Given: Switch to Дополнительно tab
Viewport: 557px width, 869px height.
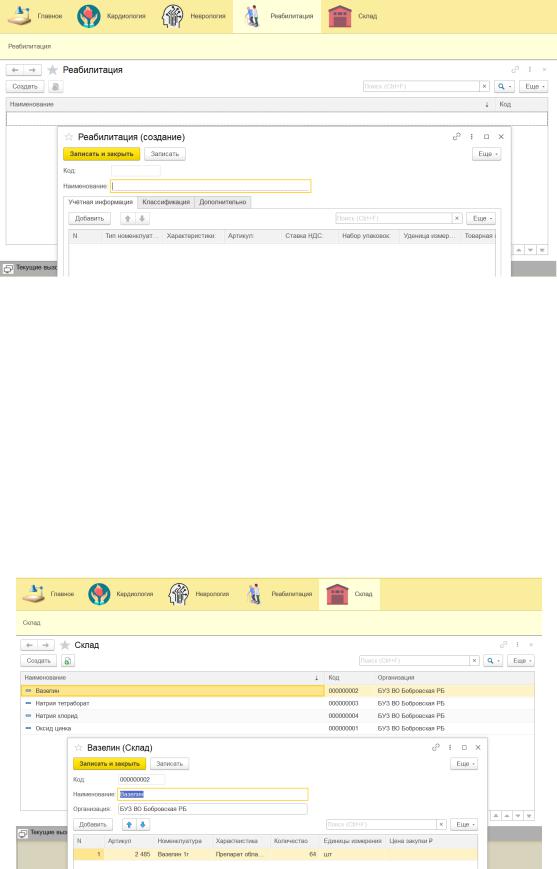Looking at the screenshot, I should [x=223, y=202].
